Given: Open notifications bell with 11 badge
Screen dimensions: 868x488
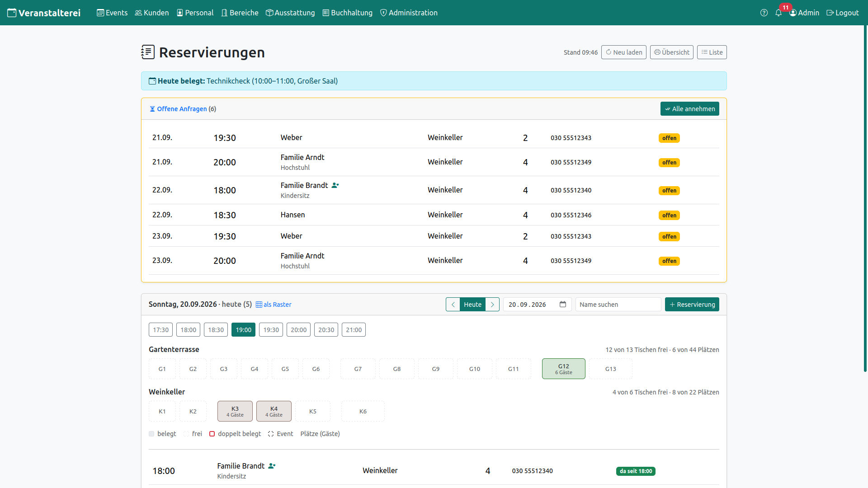Looking at the screenshot, I should pos(778,13).
